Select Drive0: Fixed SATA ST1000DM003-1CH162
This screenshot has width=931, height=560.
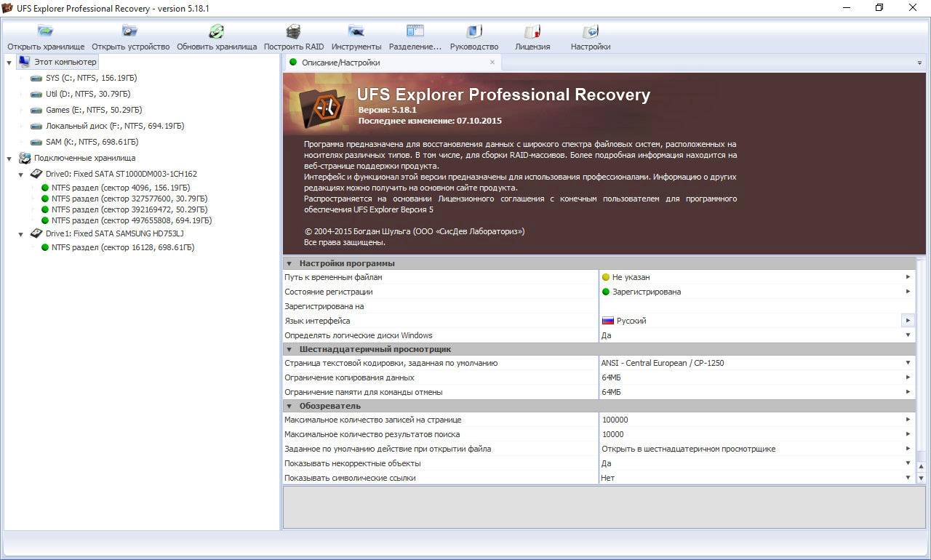click(x=121, y=174)
